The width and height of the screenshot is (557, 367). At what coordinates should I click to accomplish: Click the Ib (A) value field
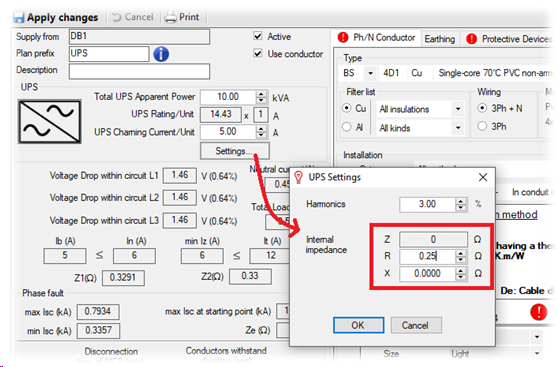(65, 256)
